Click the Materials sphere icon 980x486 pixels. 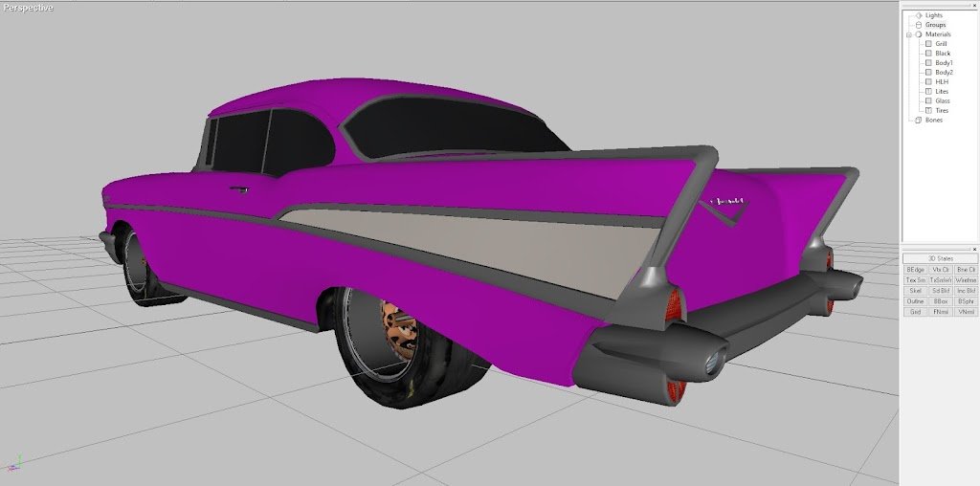[x=918, y=34]
